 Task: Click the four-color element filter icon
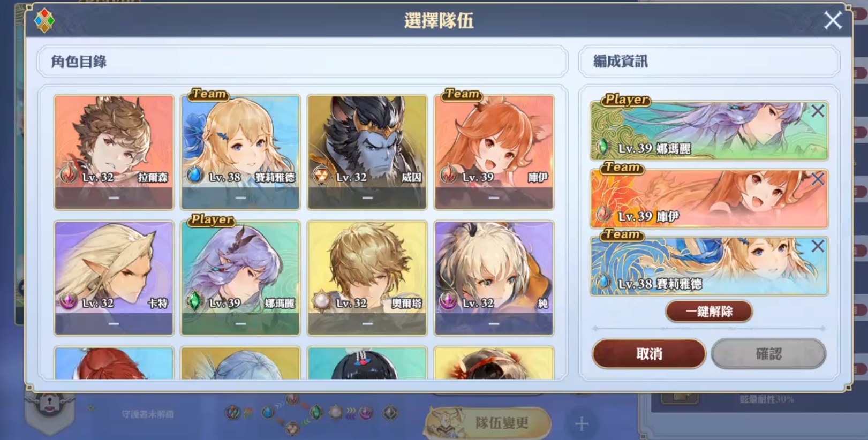coord(44,20)
